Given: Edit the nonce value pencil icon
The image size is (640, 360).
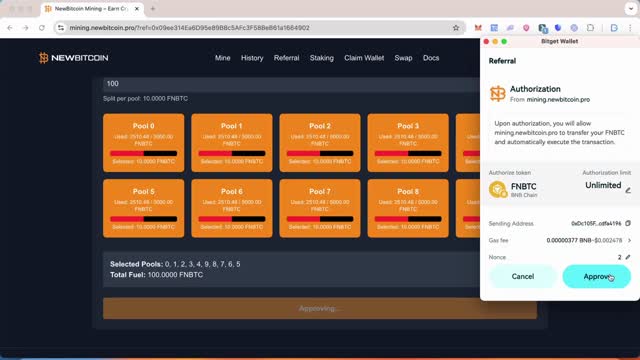Looking at the screenshot, I should point(628,257).
